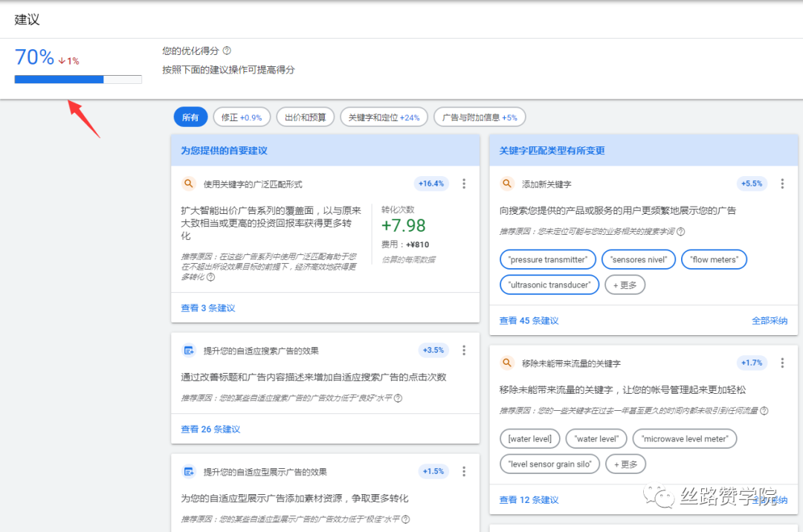Click the responsive display ads icon on 提升您的自适应型展示广告的效果

click(x=189, y=471)
